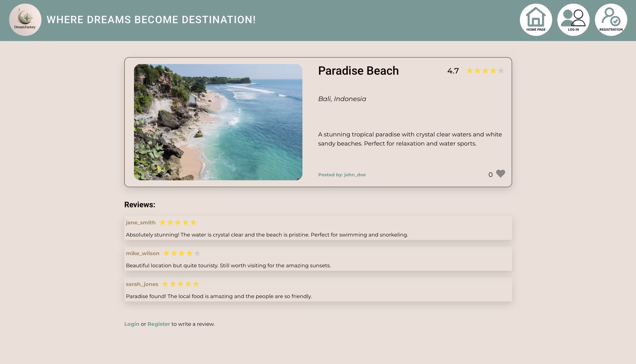Like Paradise Beach with the heart icon
Viewport: 636px width, 364px height.
point(500,174)
